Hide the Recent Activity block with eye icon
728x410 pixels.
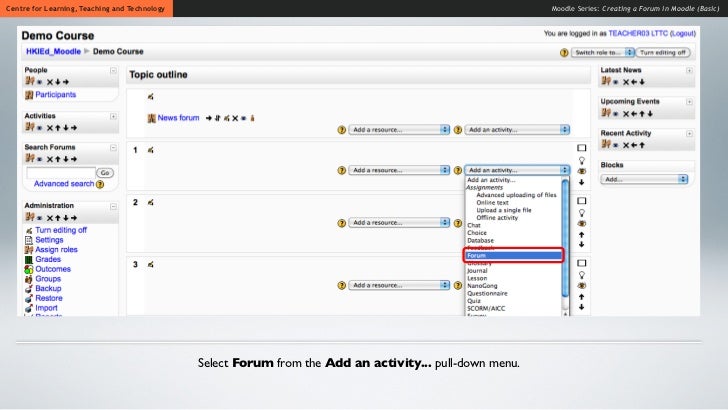616,146
